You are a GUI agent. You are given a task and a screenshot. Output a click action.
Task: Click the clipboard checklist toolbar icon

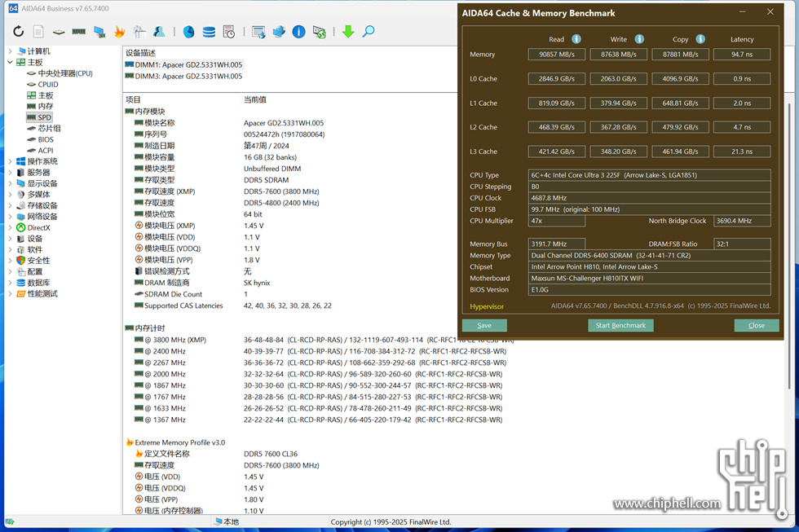point(139,32)
